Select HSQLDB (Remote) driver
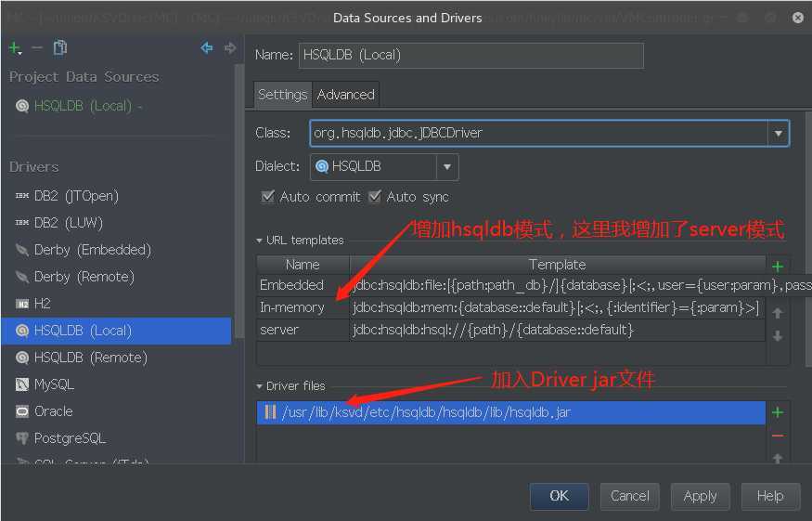Screen dimensions: 812x521 tap(91, 358)
